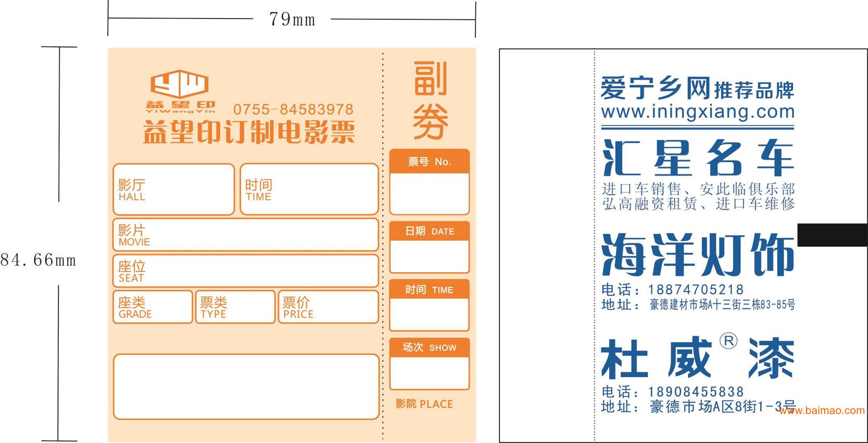Viewport: 868px width, 443px height.
Task: Click the 海洋灯饰 ad title
Action: pos(697,254)
